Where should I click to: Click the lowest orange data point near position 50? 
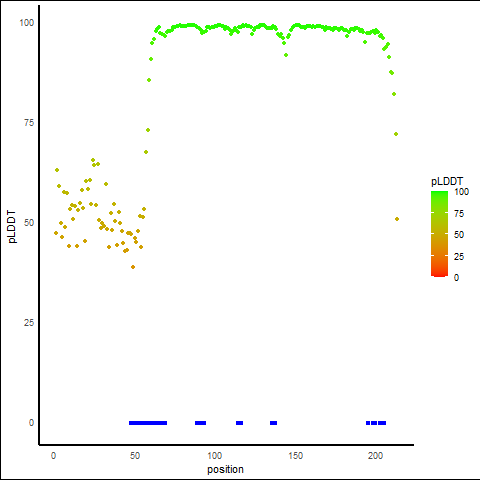(x=133, y=267)
